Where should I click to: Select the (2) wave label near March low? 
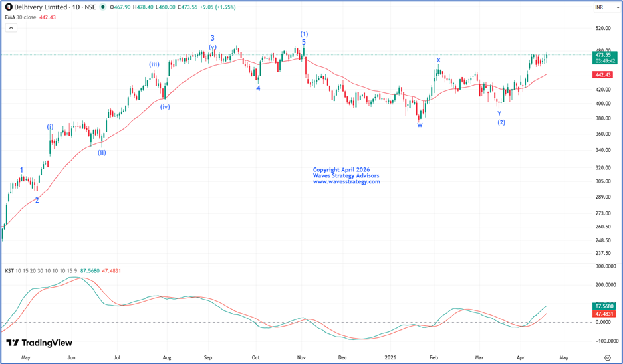coord(501,122)
